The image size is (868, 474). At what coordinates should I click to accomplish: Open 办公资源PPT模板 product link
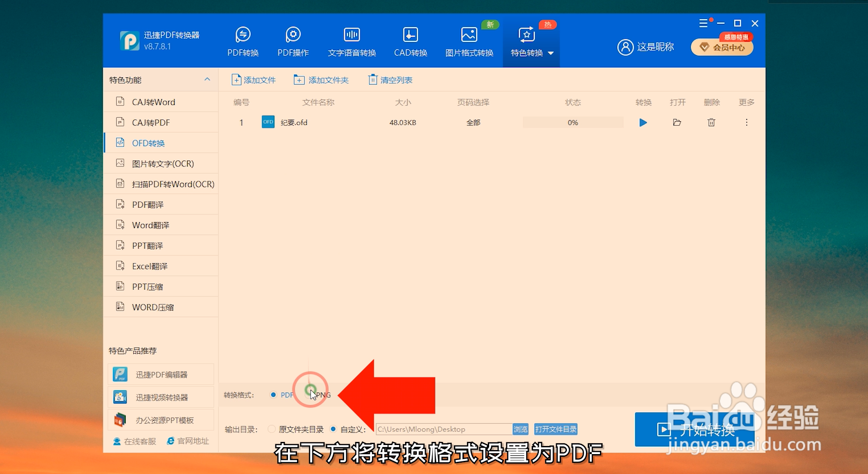click(x=161, y=420)
